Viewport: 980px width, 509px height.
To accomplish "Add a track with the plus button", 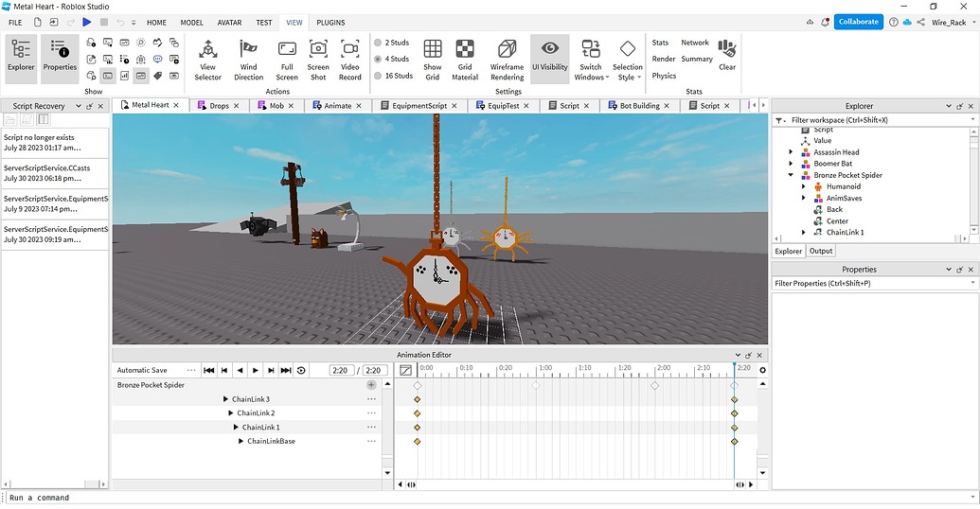I will pos(371,385).
